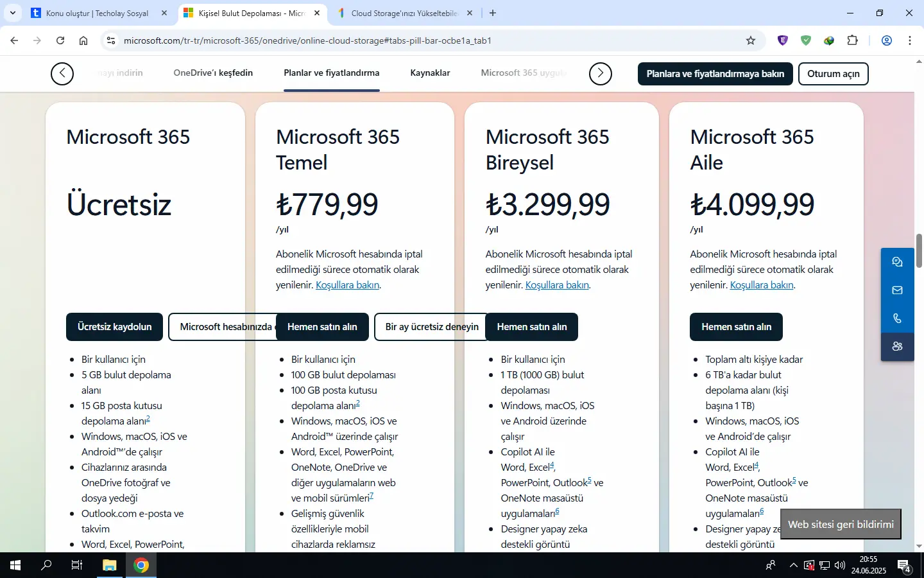
Task: Open the network status tray icon
Action: [825, 565]
